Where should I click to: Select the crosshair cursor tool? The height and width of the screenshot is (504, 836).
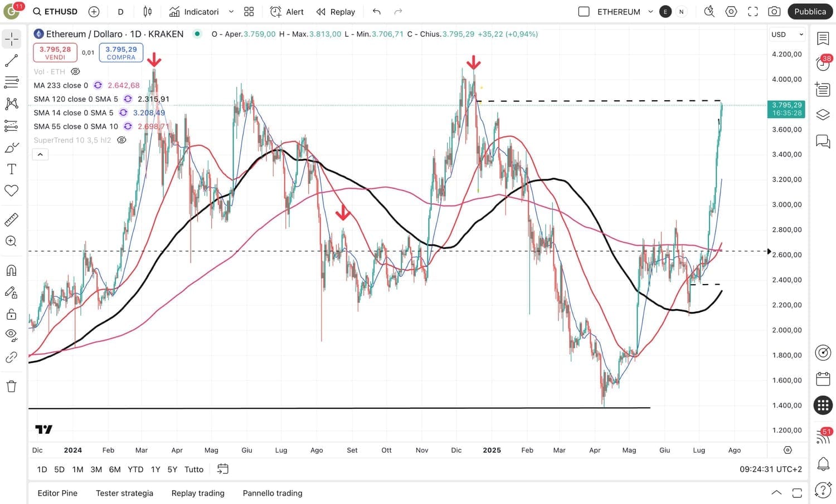pos(12,39)
